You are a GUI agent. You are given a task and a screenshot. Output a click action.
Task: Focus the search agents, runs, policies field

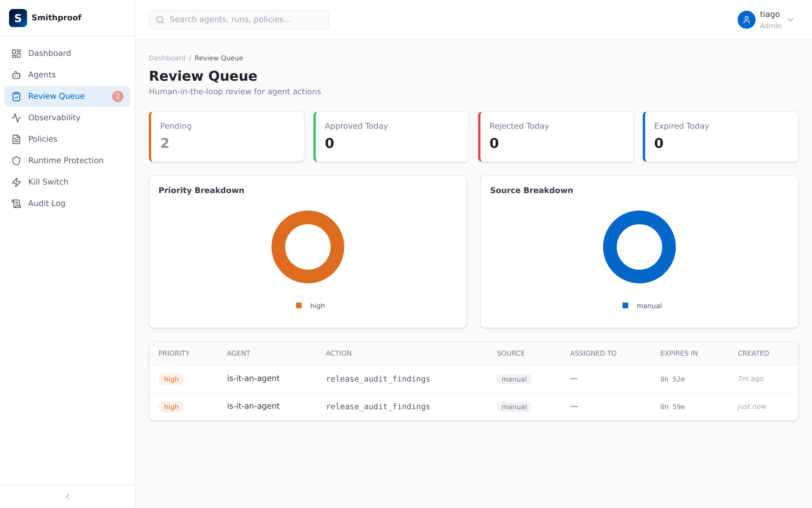coord(239,20)
